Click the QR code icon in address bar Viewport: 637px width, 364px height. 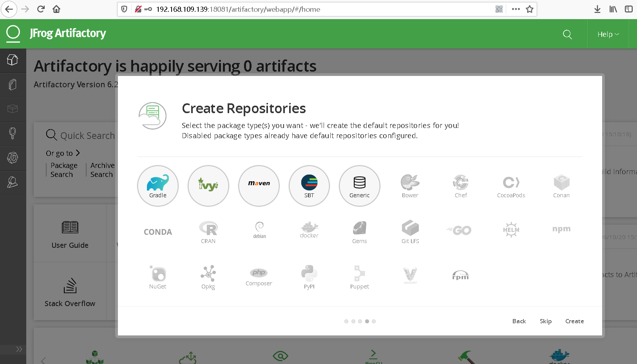point(499,9)
